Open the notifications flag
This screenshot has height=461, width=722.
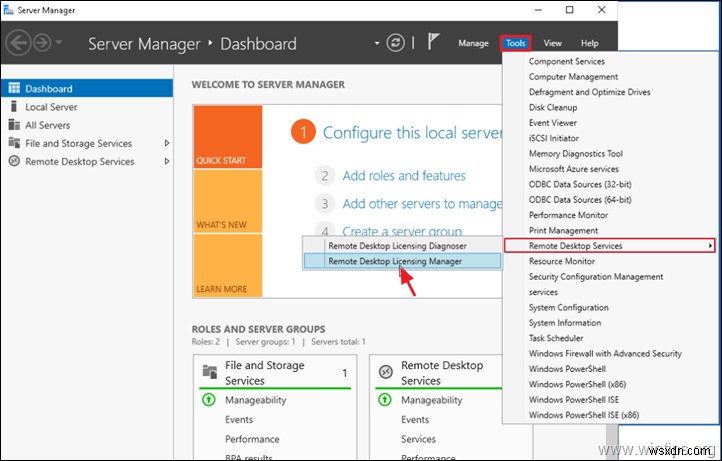point(433,42)
